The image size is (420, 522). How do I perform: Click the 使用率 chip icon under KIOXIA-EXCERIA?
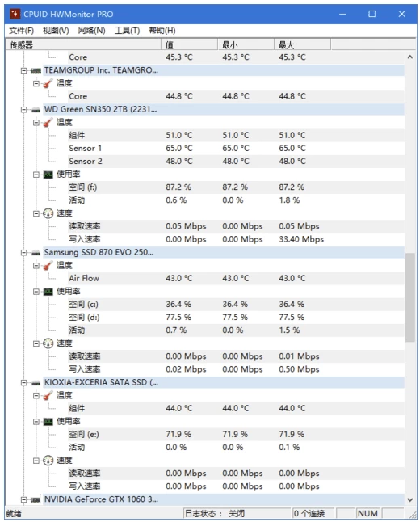48,422
